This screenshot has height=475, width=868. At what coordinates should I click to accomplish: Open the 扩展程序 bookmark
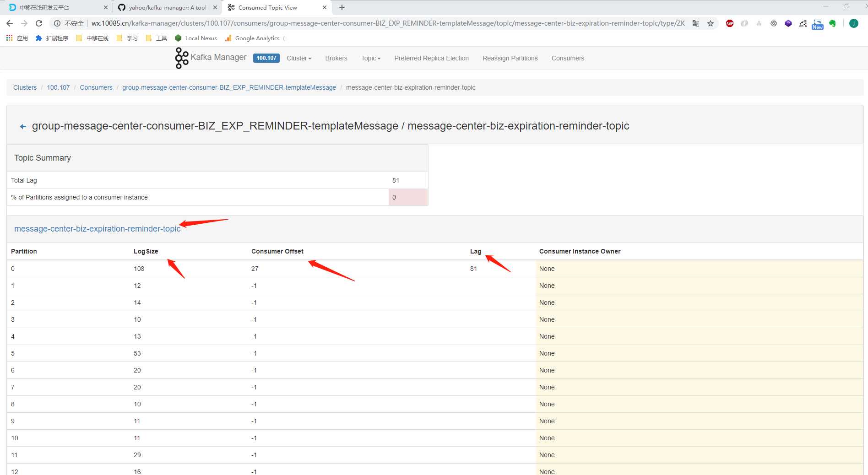coord(52,38)
